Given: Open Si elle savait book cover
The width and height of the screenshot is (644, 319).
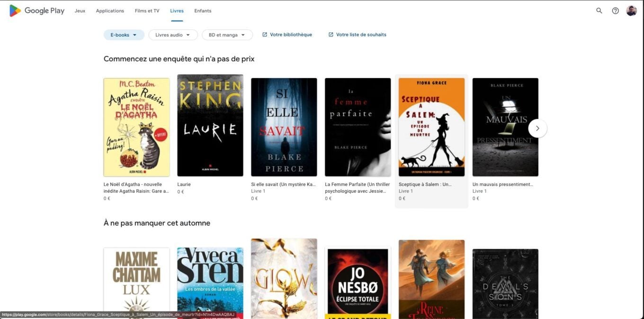Looking at the screenshot, I should (284, 127).
